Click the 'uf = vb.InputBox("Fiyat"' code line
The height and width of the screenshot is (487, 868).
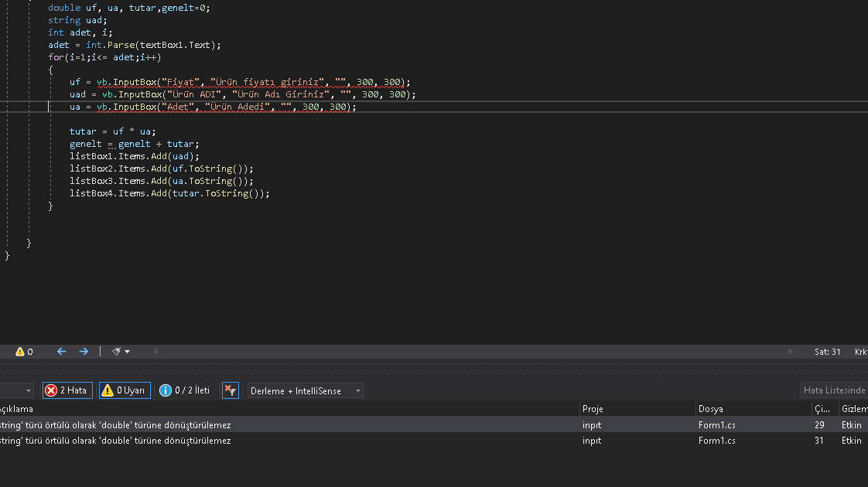click(240, 82)
